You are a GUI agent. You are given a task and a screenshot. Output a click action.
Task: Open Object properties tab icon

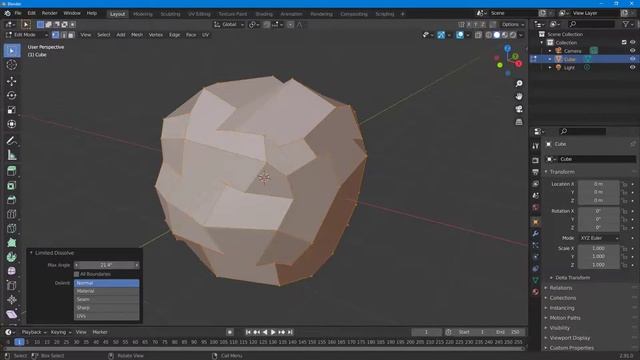click(x=536, y=222)
